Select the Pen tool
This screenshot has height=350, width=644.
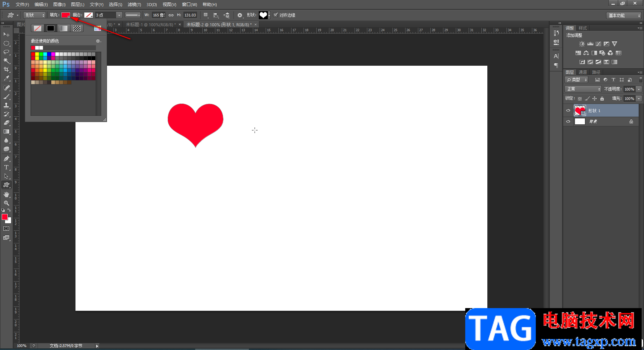click(x=6, y=159)
